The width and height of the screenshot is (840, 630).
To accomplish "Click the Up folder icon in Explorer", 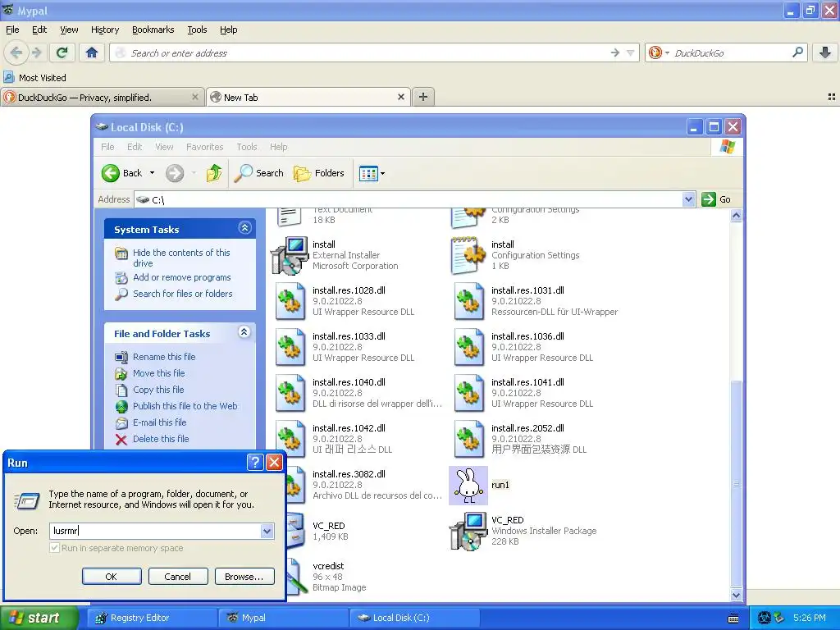I will coord(214,173).
